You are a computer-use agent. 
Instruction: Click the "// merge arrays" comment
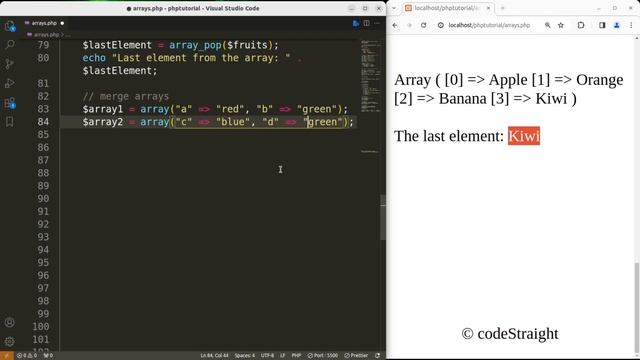click(126, 96)
